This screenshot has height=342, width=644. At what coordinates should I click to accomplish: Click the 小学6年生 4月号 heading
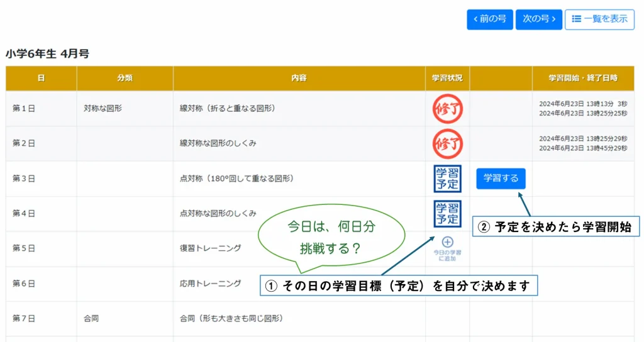point(47,54)
